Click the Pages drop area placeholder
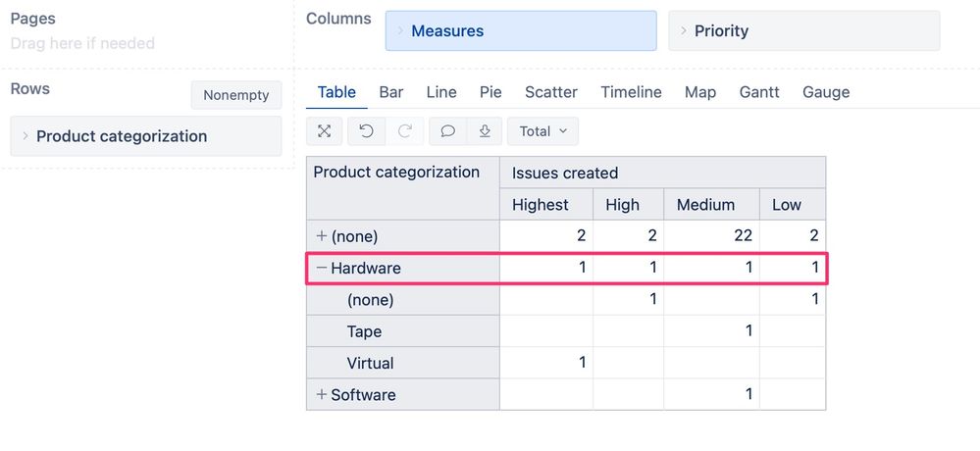Image resolution: width=980 pixels, height=451 pixels. [x=82, y=43]
